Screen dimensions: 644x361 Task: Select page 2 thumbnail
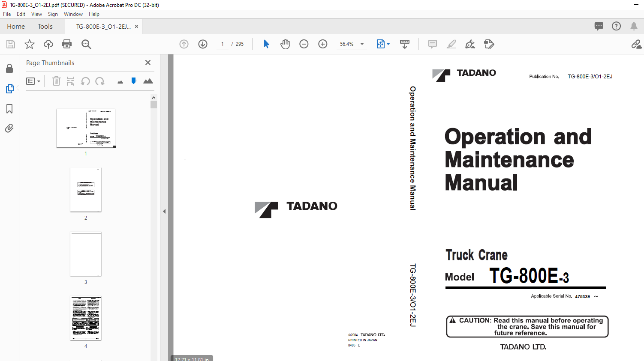[86, 190]
